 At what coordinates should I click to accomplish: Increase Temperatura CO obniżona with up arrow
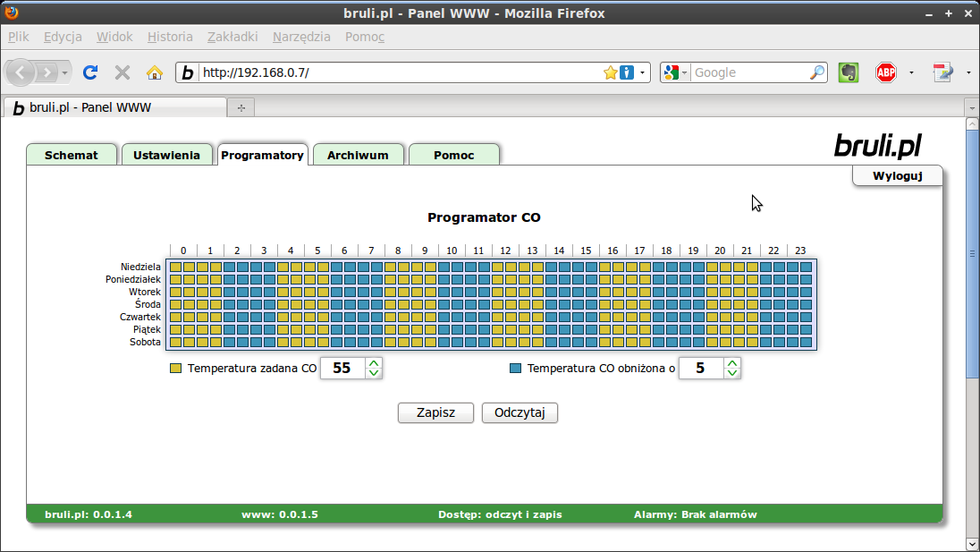732,362
